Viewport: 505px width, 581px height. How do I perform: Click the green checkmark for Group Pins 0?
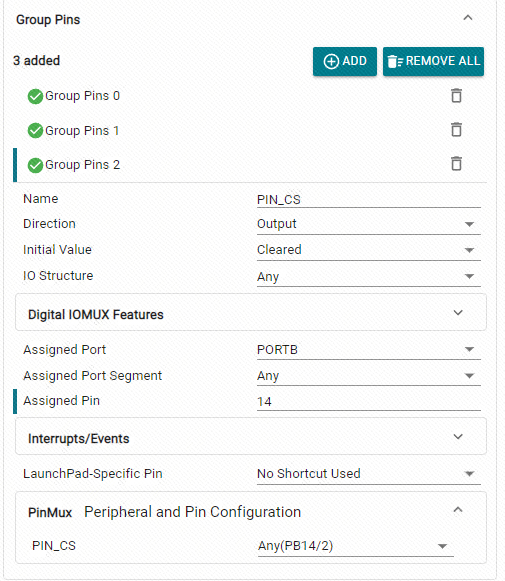pos(35,96)
